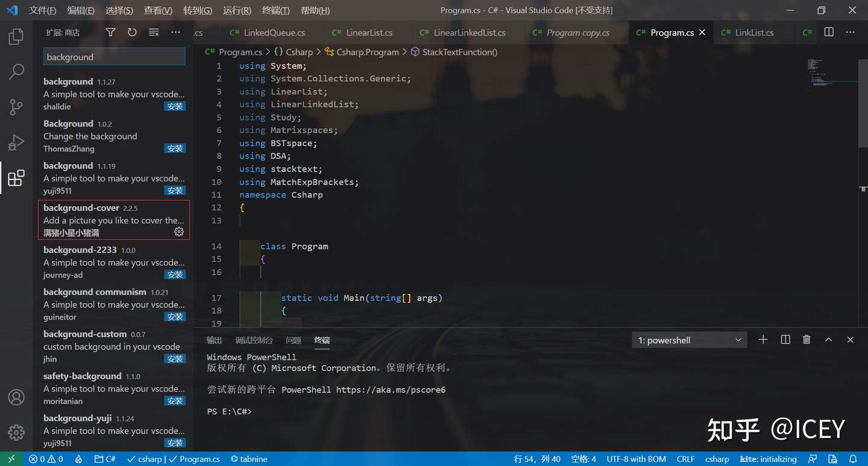Install the Background extension by ThomasZhang
Image resolution: width=868 pixels, height=466 pixels.
pyautogui.click(x=175, y=148)
